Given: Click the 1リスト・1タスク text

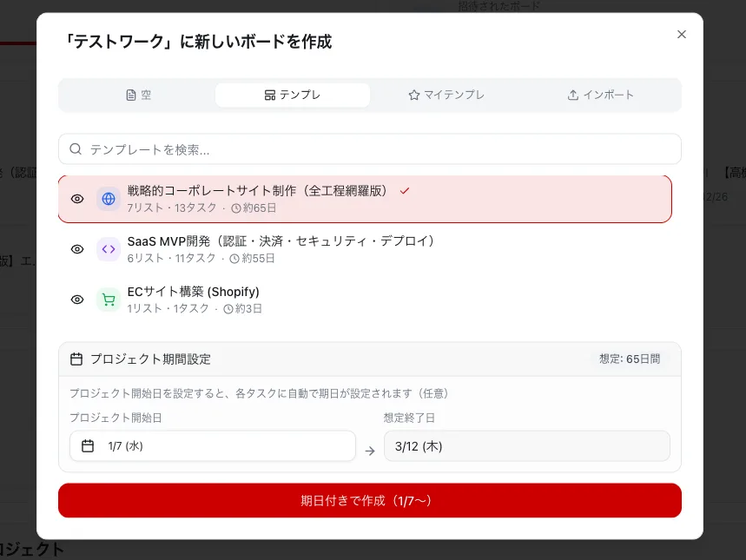Looking at the screenshot, I should 168,309.
